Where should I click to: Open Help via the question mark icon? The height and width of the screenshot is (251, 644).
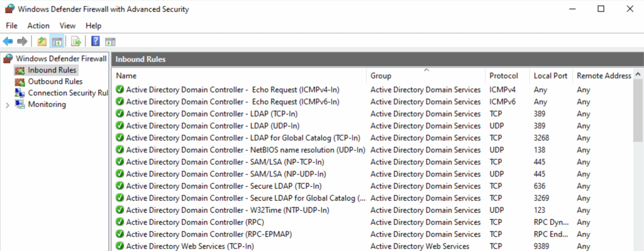(96, 41)
